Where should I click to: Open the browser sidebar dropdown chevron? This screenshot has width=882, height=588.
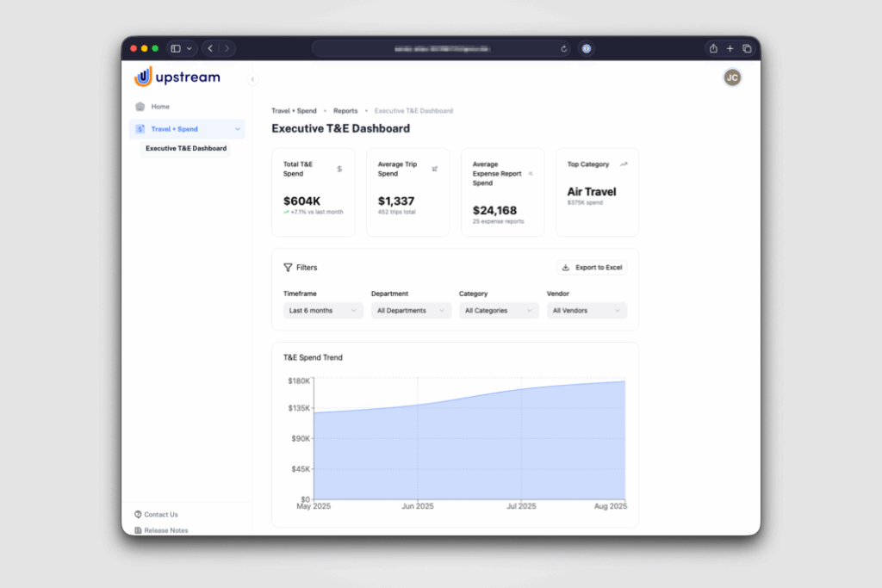coord(189,48)
